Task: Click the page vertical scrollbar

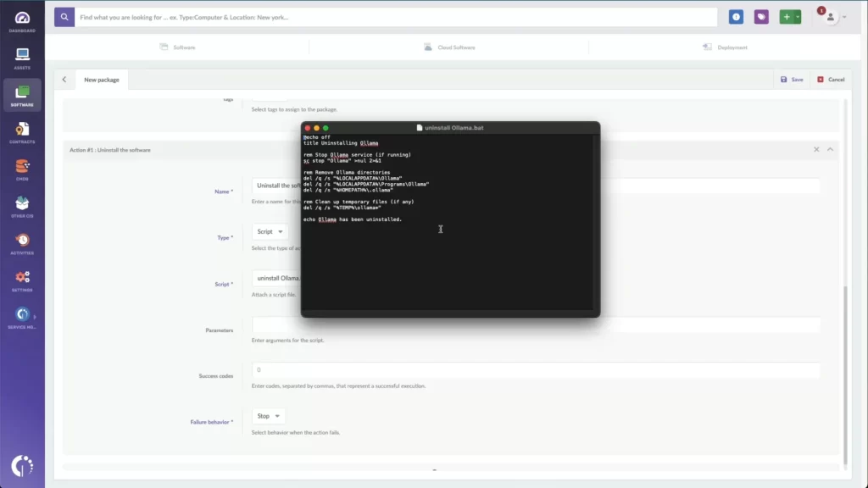Action: pos(845,375)
